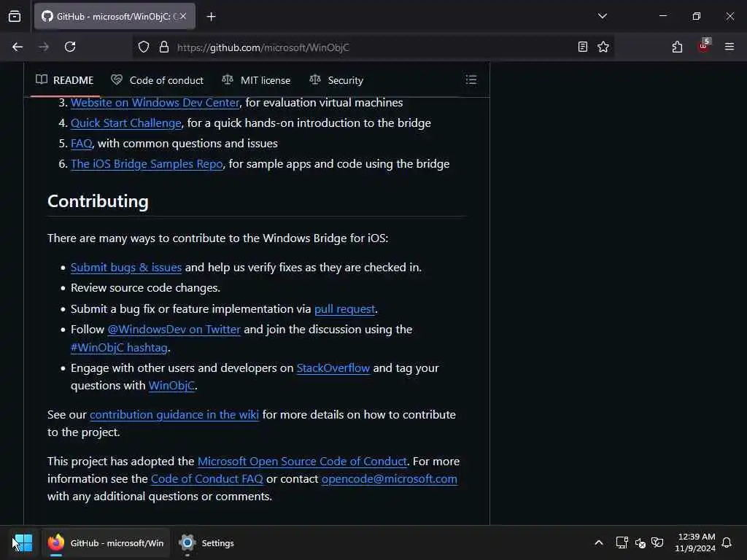Switch to MIT license tab
The image size is (747, 560).
pyautogui.click(x=256, y=80)
